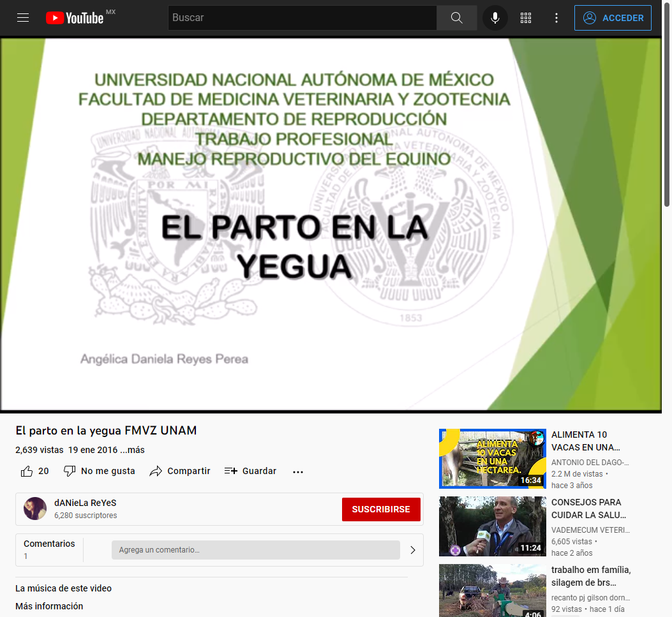Screen dimensions: 672x617
Task: Open the three-dot settings menu in header
Action: click(x=556, y=18)
